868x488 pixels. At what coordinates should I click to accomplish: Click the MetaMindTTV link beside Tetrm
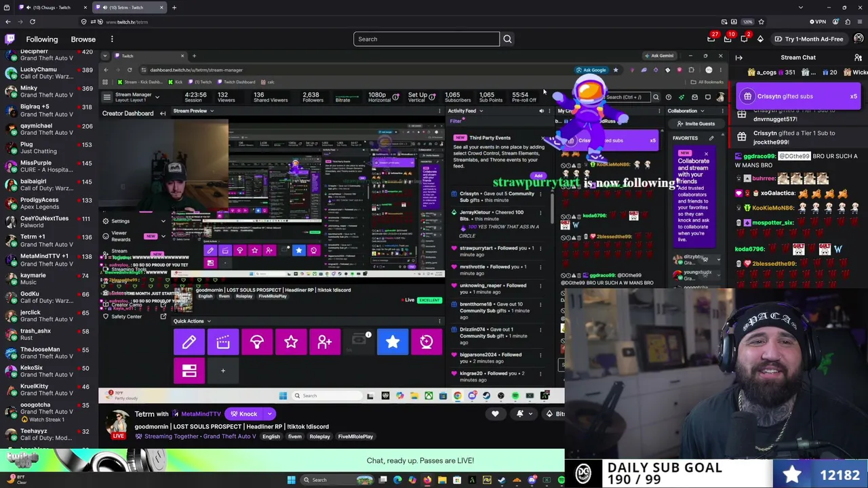201,414
